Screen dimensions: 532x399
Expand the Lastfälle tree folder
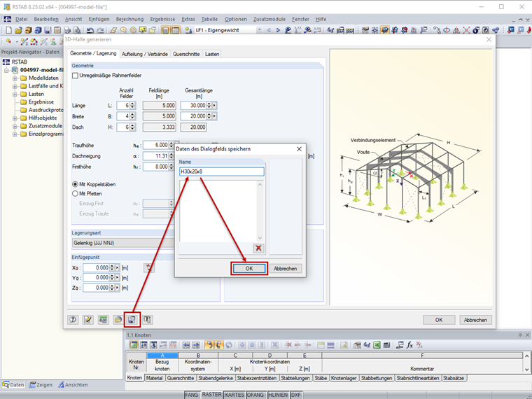click(15, 86)
